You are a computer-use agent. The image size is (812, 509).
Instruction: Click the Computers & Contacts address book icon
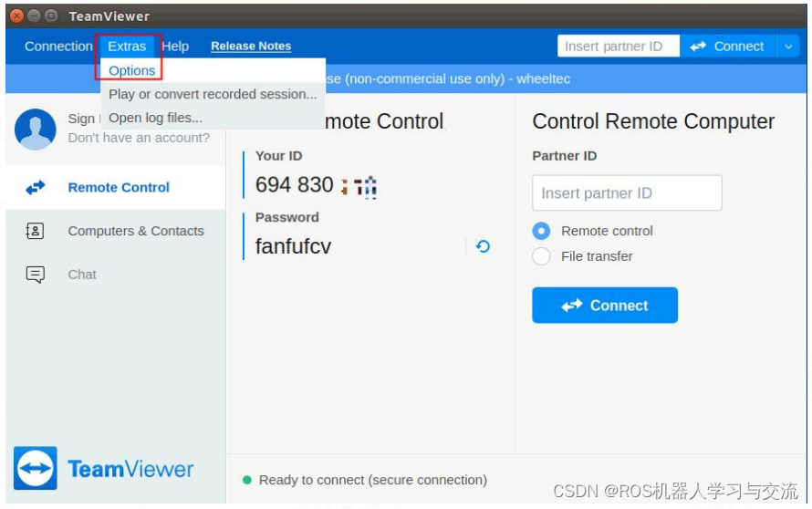point(35,231)
